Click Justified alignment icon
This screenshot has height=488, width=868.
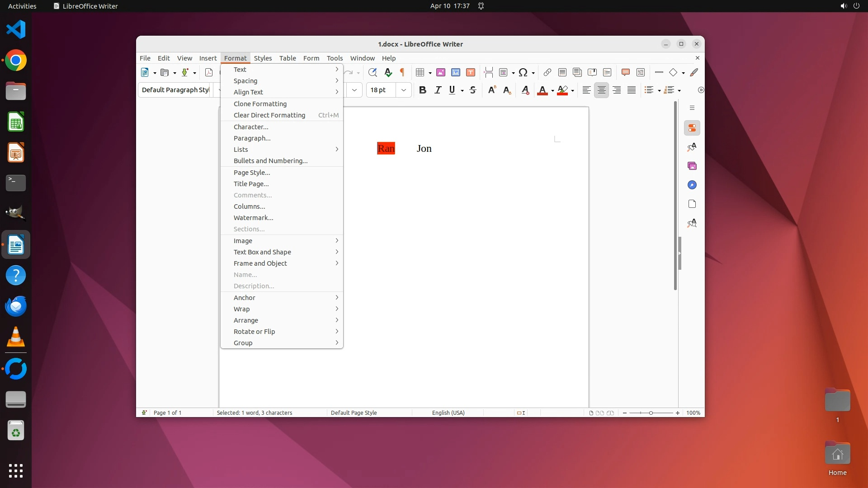click(x=632, y=90)
